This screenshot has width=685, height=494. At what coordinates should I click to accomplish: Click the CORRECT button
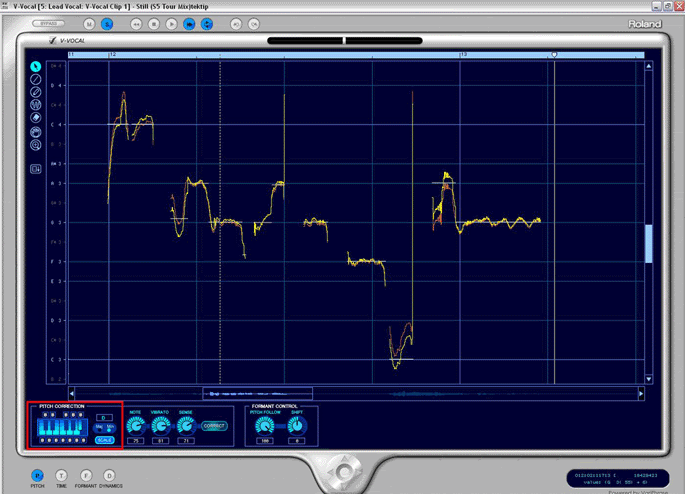tap(214, 426)
